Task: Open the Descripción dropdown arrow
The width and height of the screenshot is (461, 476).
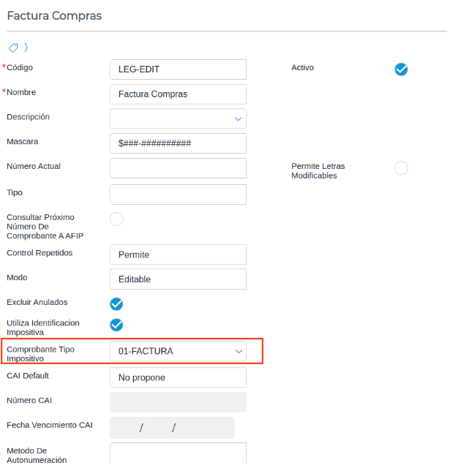Action: 238,118
